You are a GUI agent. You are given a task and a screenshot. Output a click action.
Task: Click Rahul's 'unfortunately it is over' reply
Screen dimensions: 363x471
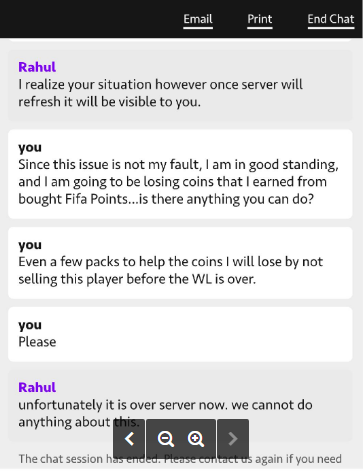180,406
